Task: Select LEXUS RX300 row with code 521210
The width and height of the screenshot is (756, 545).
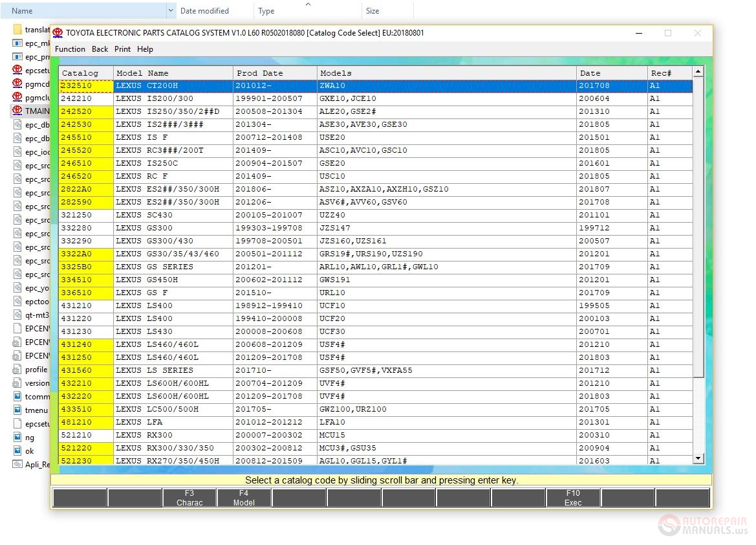Action: (x=376, y=436)
